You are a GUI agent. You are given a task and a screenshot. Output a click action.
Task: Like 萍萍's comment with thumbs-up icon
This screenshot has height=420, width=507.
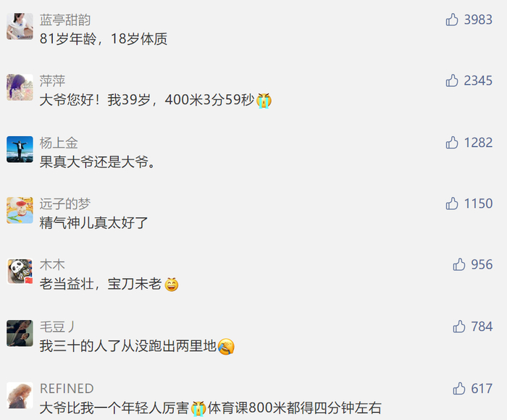coord(452,80)
